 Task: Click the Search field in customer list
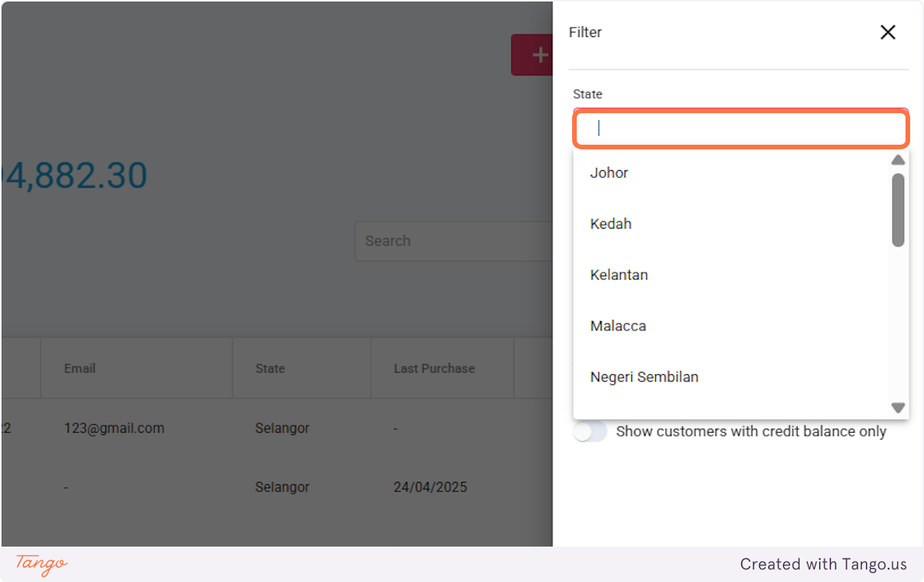click(x=454, y=241)
